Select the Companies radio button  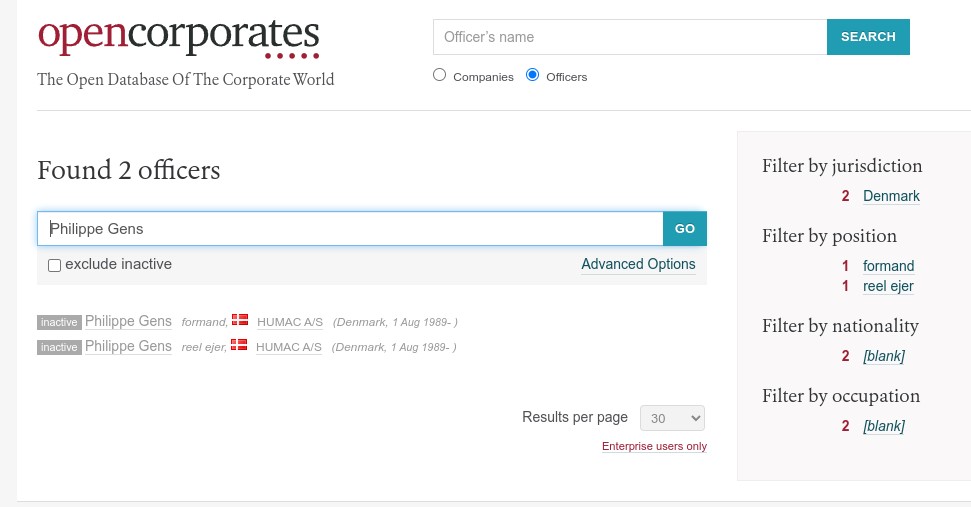click(440, 75)
